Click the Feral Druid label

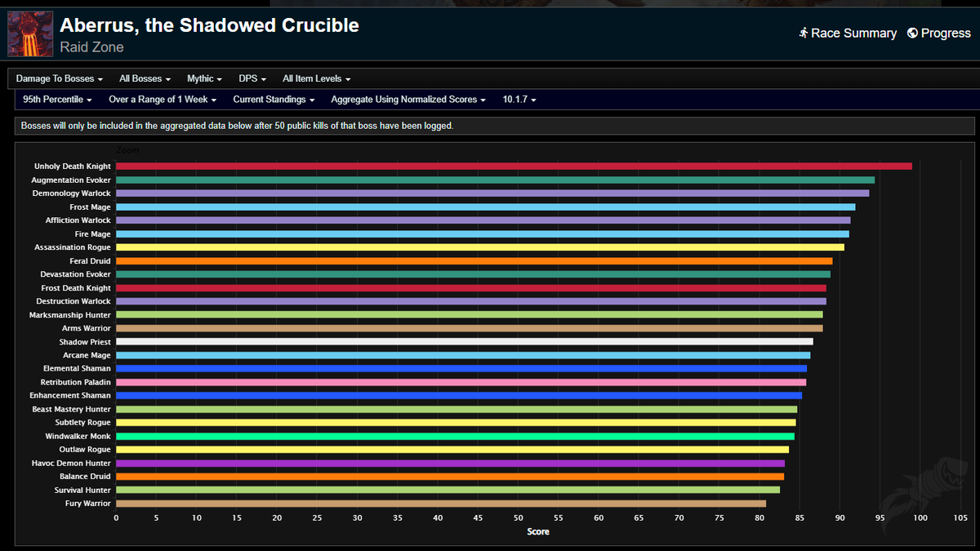click(90, 261)
